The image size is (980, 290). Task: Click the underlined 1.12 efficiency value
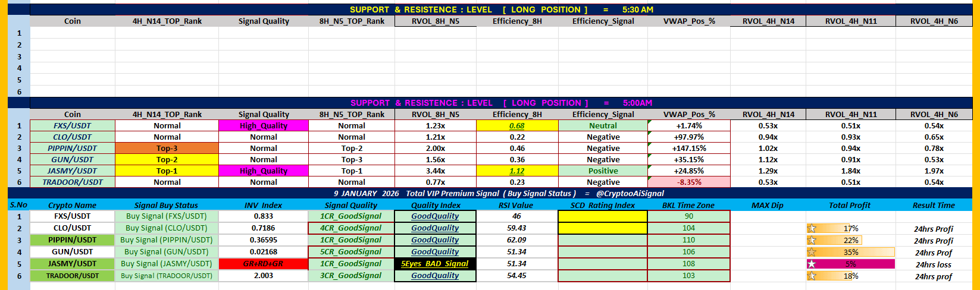[517, 171]
